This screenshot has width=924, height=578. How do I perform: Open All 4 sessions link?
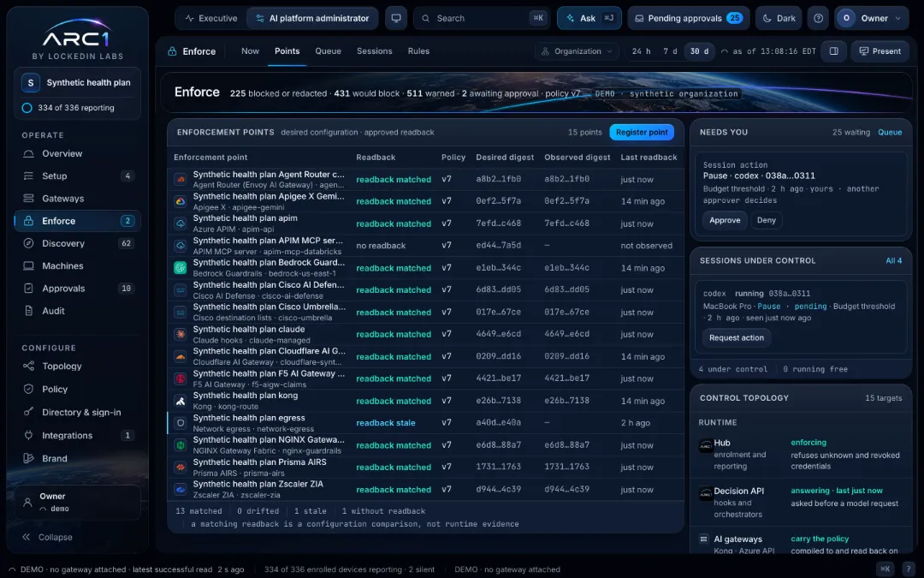[x=893, y=260]
